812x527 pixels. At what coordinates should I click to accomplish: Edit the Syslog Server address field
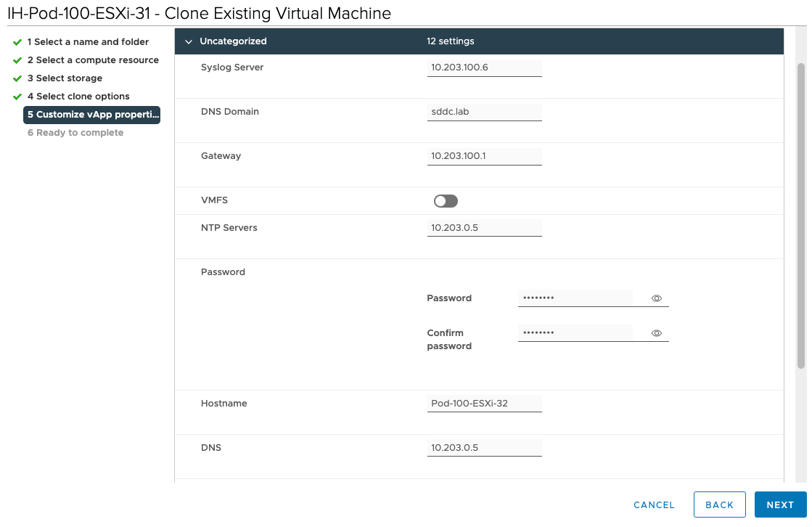point(484,68)
